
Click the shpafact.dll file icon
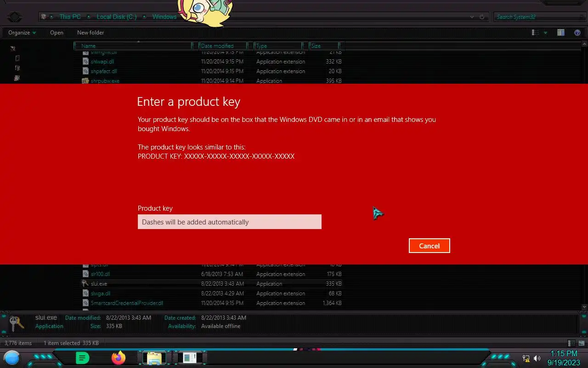(x=85, y=71)
